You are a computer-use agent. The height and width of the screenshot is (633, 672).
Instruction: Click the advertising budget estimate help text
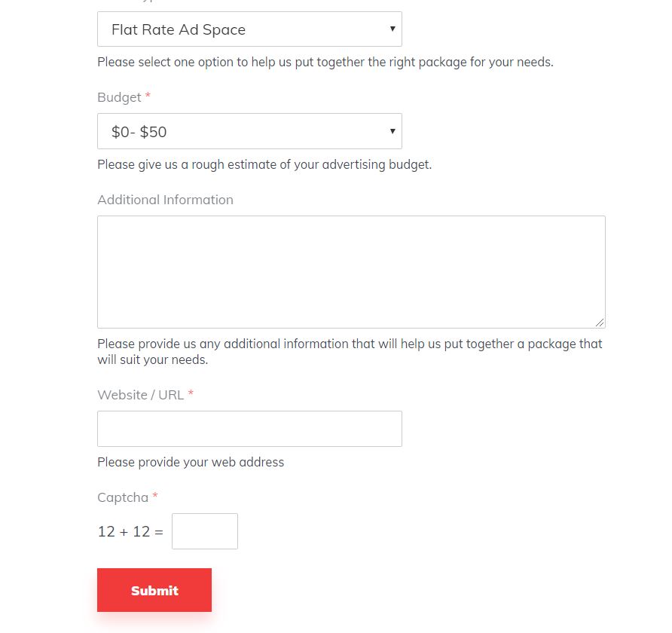pyautogui.click(x=264, y=164)
